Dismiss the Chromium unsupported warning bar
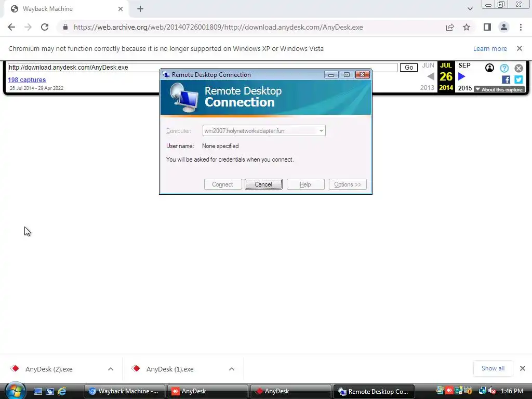Screen dimensions: 532x399 pos(519,48)
